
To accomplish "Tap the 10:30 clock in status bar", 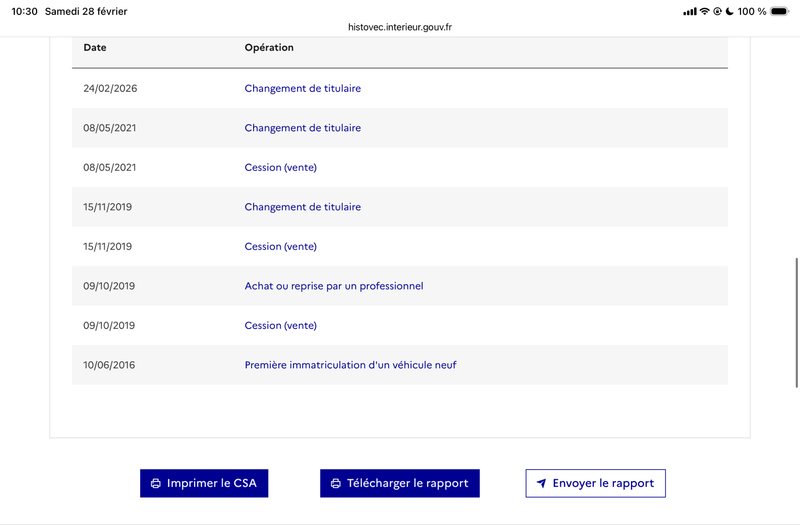I will [25, 11].
